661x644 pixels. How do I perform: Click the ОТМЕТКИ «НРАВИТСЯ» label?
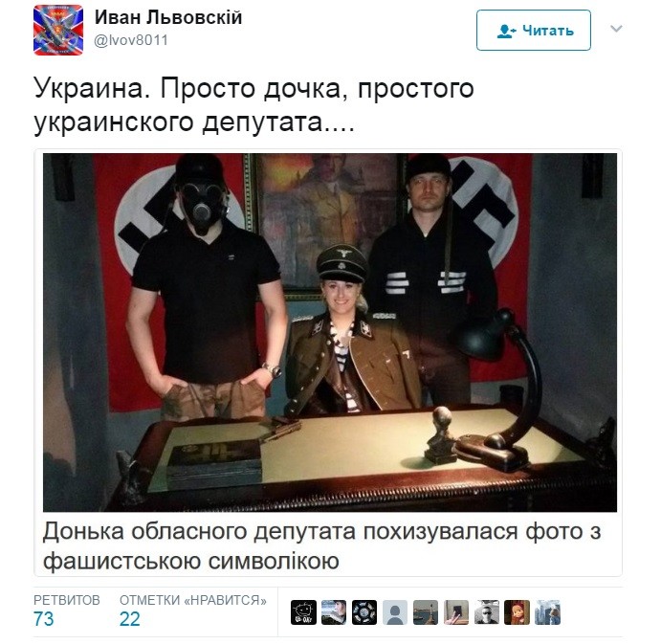(193, 600)
